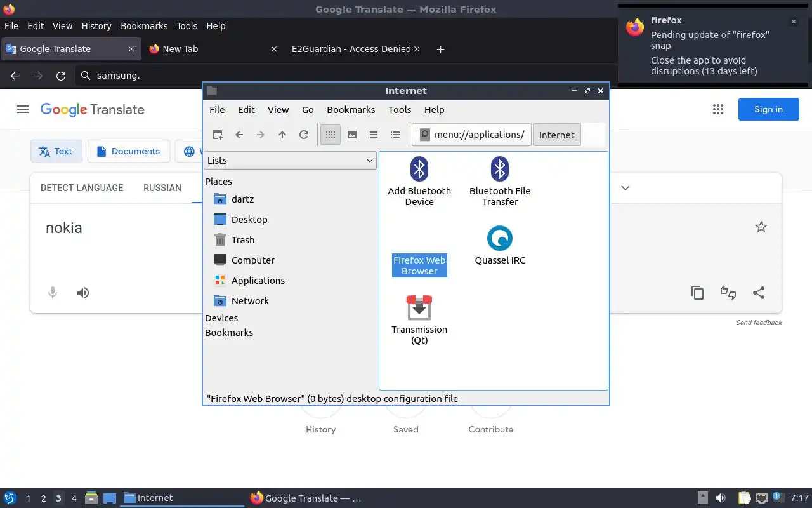The height and width of the screenshot is (508, 812).
Task: Open Firefox Tools menu
Action: pos(187,26)
